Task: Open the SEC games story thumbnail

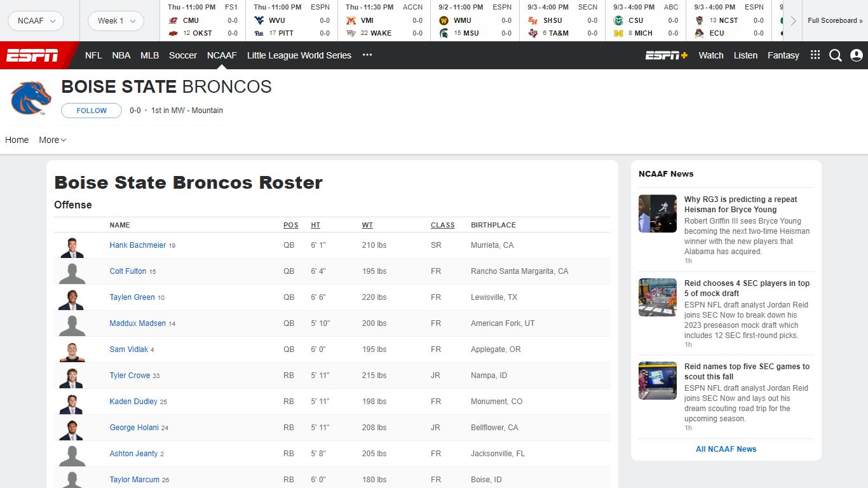Action: coord(658,381)
